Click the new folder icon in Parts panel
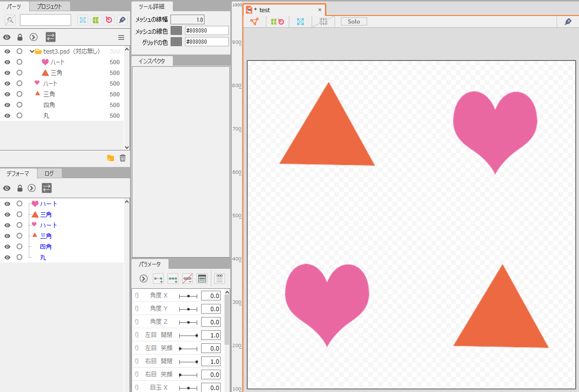 tap(111, 158)
